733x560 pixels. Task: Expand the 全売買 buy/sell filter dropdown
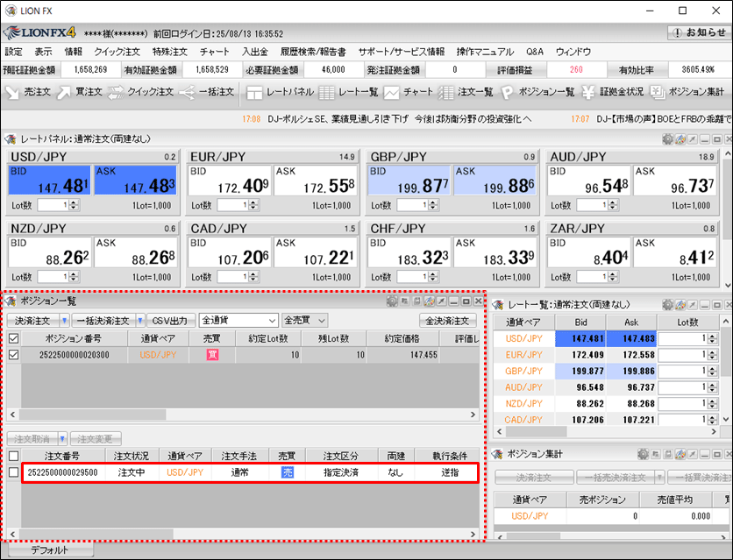pyautogui.click(x=321, y=321)
